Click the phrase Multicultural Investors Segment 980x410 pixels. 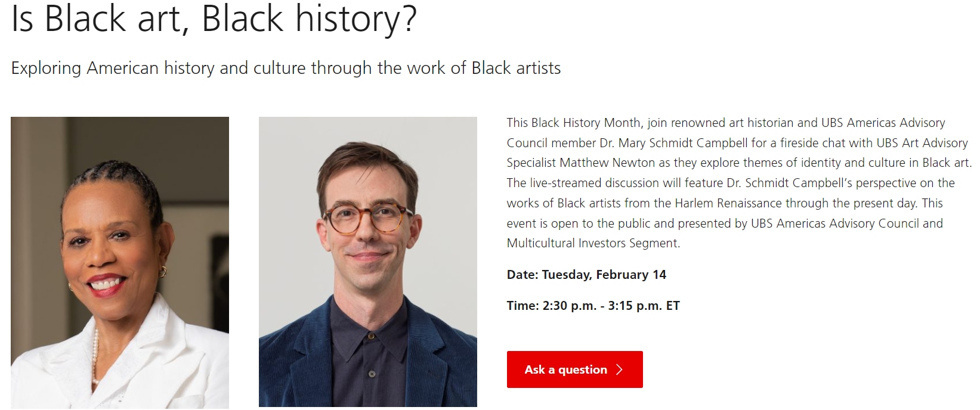tap(593, 243)
